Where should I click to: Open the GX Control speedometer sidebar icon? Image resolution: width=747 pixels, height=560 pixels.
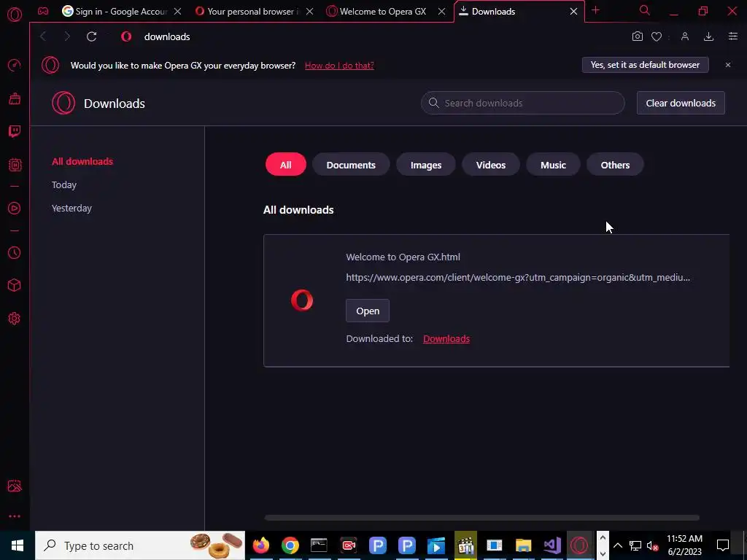tap(15, 65)
